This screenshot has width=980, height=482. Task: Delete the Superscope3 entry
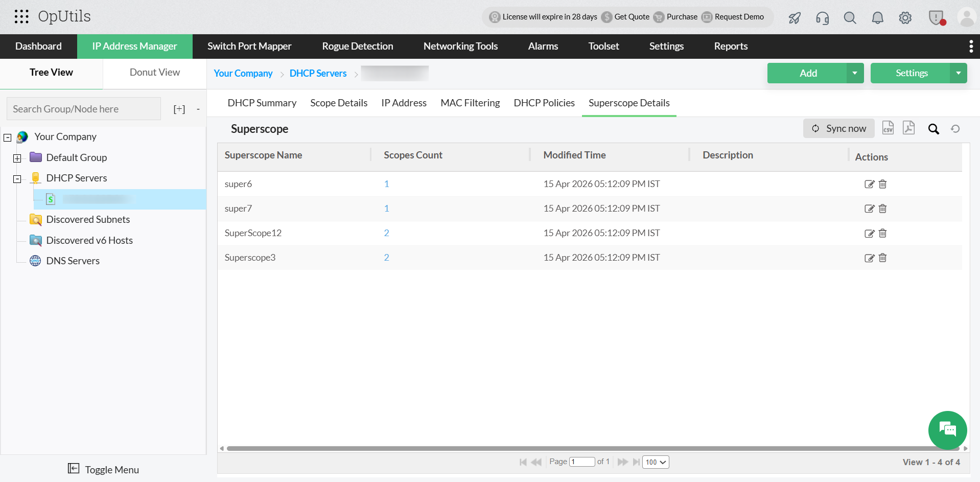coord(882,258)
